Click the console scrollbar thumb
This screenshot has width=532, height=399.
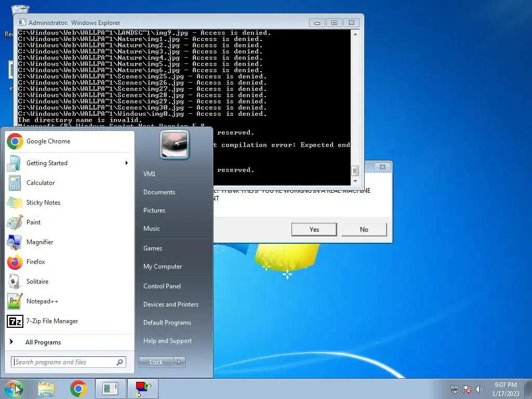pos(355,170)
